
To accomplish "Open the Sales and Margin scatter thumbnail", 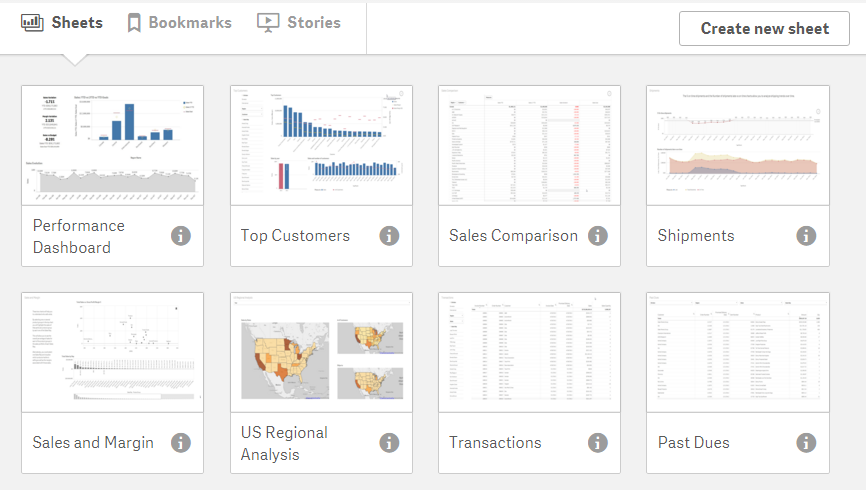I will tap(112, 352).
